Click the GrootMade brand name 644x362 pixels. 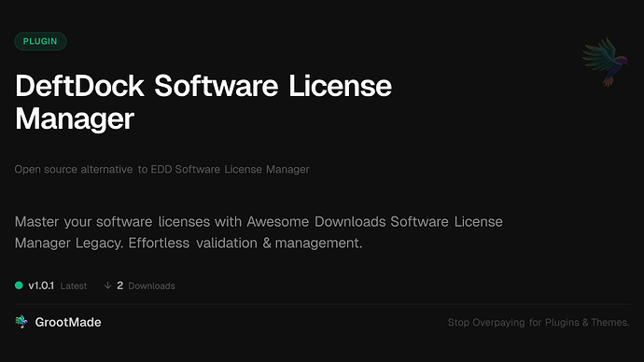pos(68,322)
